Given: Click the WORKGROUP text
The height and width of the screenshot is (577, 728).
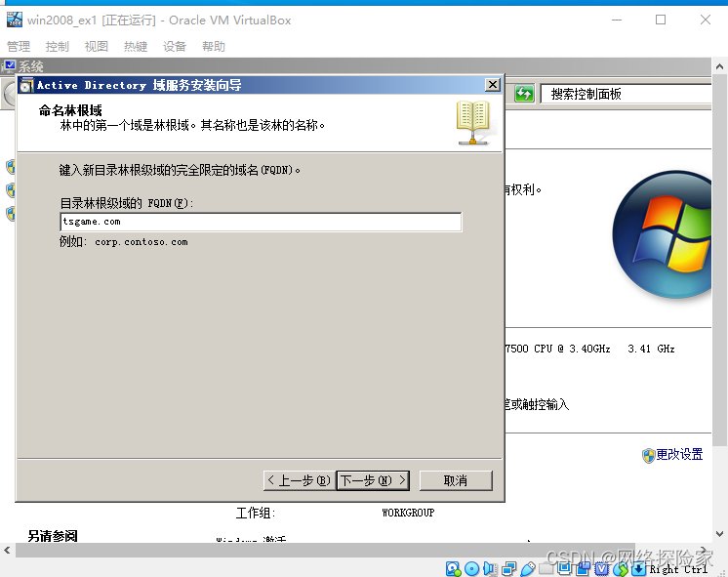Looking at the screenshot, I should (x=408, y=513).
